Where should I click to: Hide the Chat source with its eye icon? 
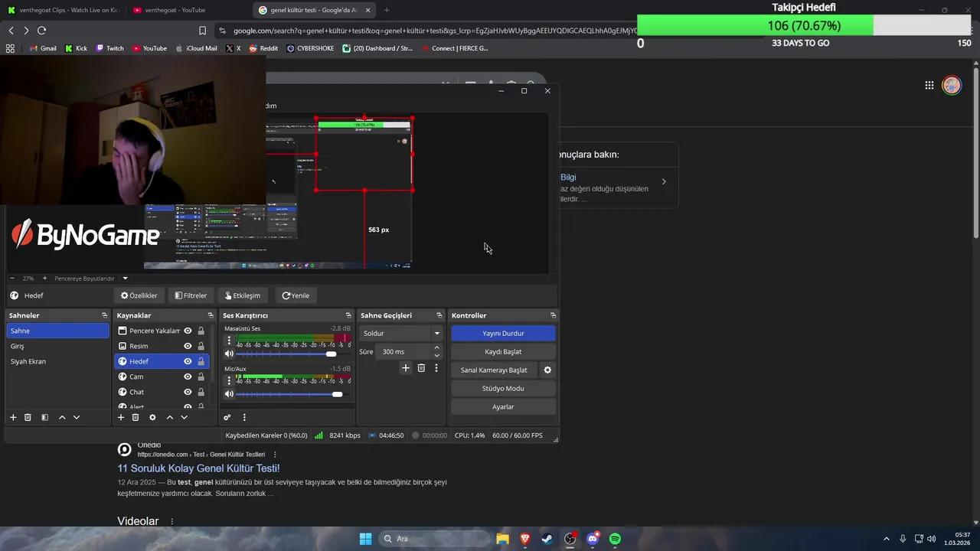coord(188,392)
